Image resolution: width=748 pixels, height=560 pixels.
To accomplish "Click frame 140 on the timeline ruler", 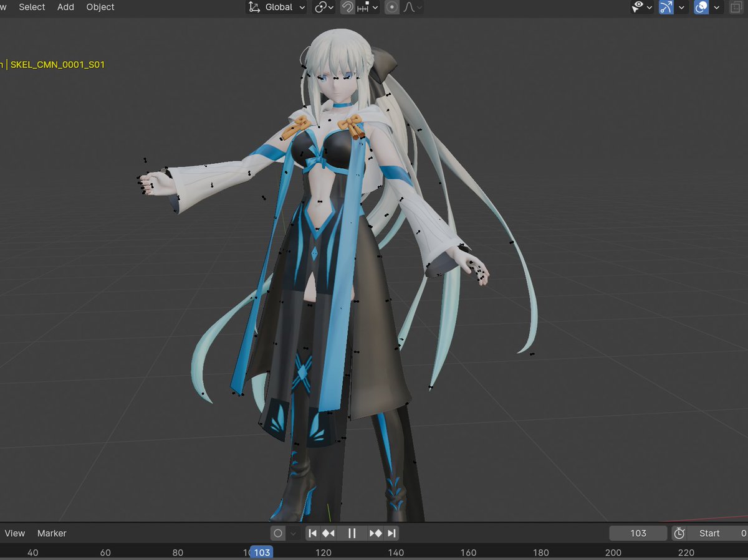I will (396, 553).
